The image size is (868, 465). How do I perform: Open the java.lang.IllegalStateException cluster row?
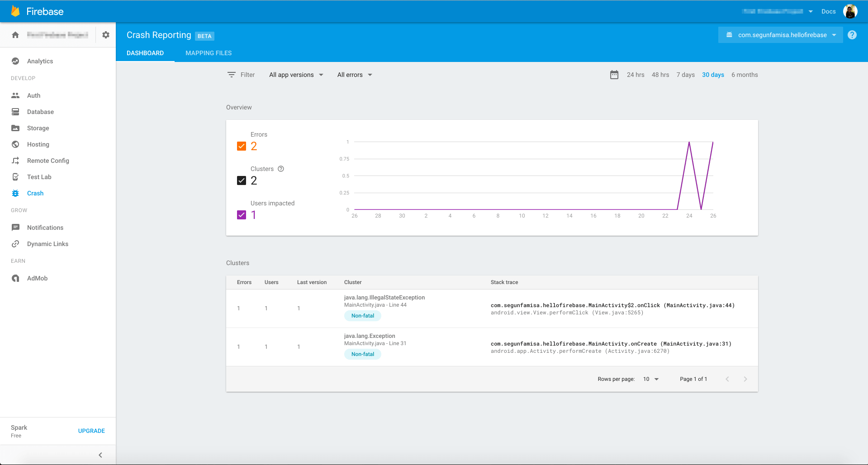click(492, 308)
